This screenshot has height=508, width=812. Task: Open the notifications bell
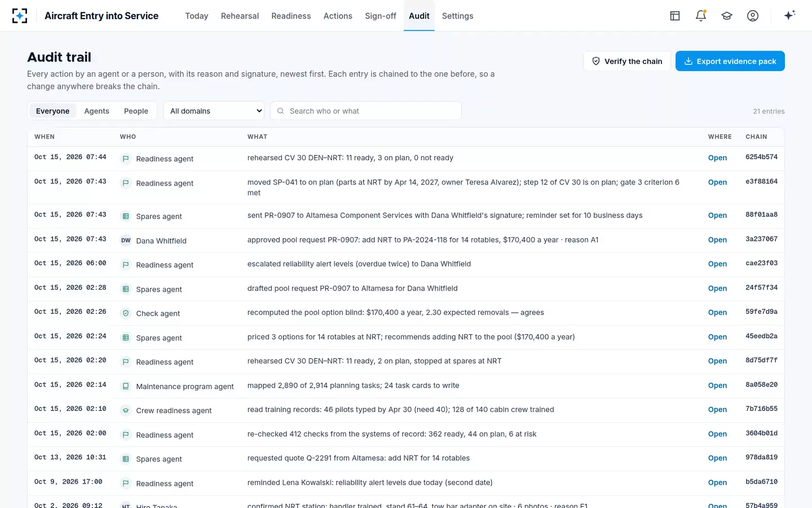pos(701,16)
